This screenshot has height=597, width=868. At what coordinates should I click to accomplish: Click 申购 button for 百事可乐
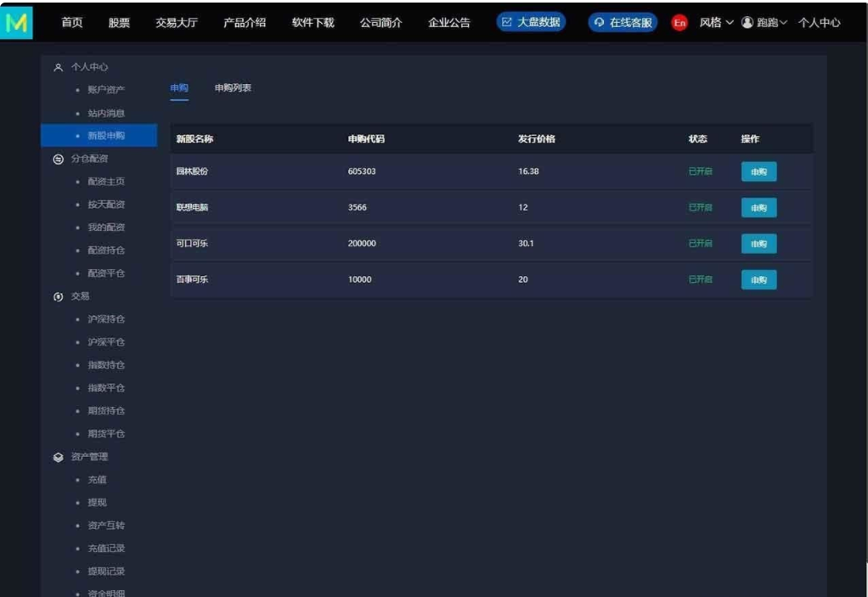point(759,279)
